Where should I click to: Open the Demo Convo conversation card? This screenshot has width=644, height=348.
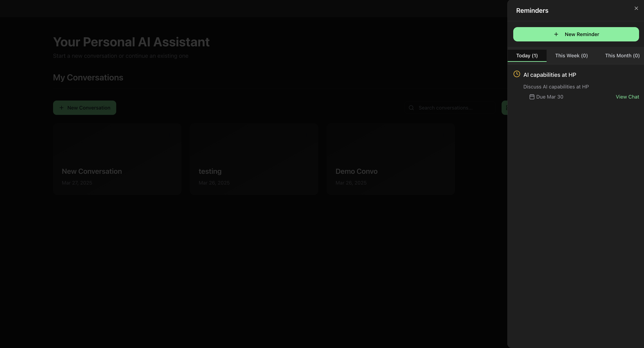pos(391,159)
